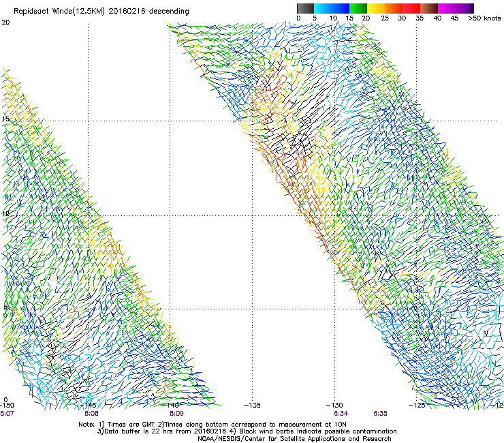Click the red 30-35 knots legend segment
The height and width of the screenshot is (443, 504).
tap(411, 8)
